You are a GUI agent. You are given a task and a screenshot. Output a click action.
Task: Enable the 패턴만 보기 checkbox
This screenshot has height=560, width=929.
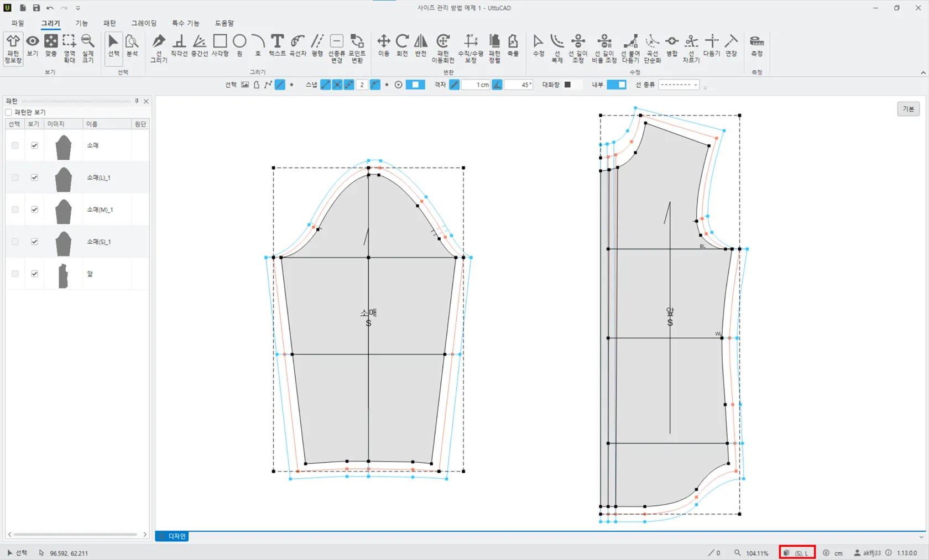point(9,112)
